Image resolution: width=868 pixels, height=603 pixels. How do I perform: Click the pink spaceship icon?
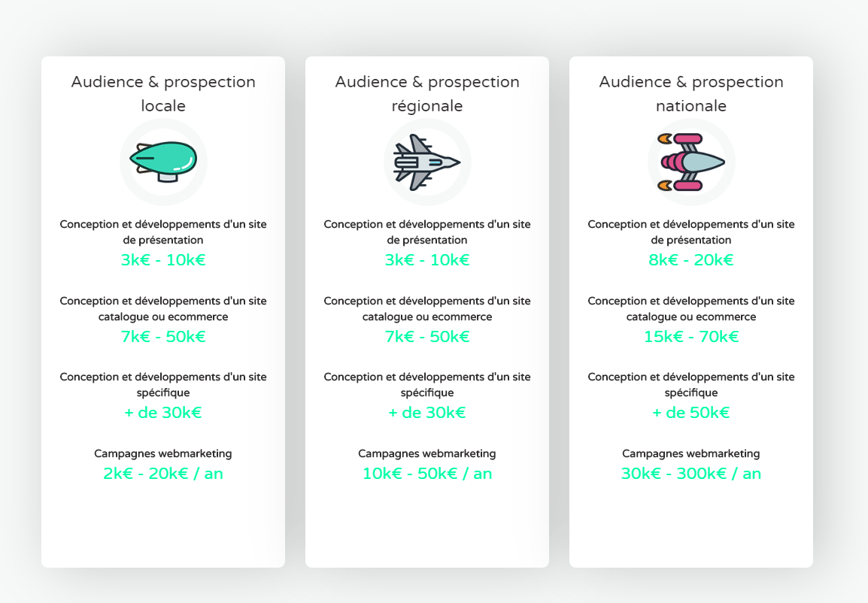coord(690,162)
